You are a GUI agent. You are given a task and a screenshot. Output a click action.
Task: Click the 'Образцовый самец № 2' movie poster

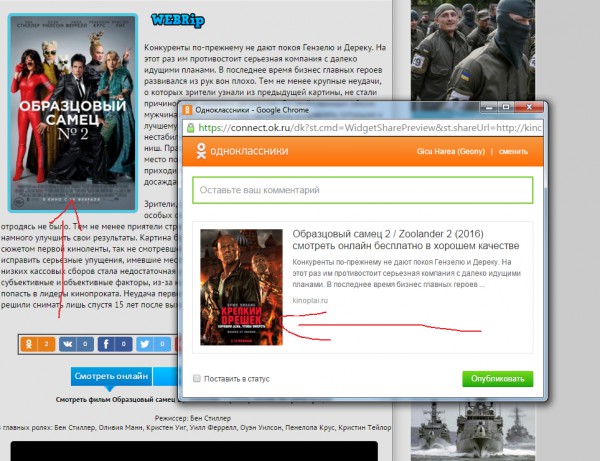[73, 112]
